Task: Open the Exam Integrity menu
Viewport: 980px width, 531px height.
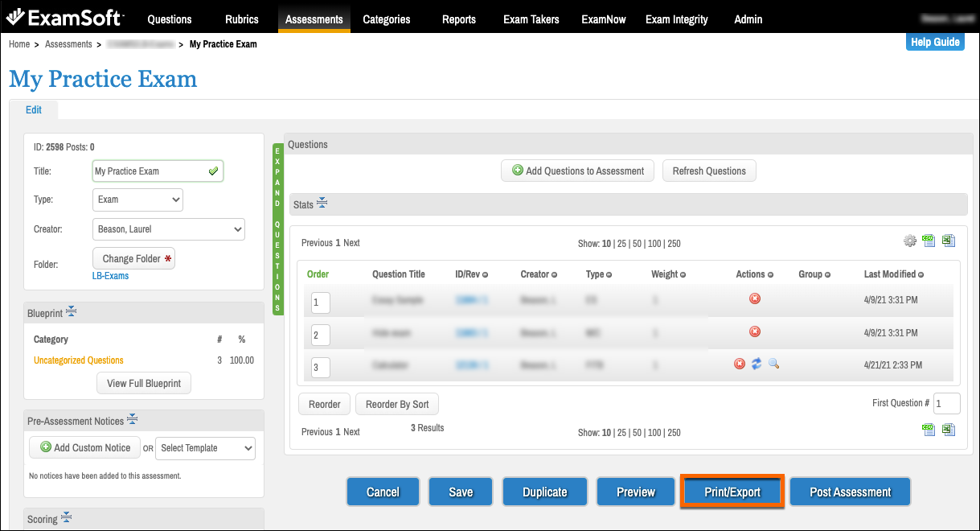Action: 677,19
